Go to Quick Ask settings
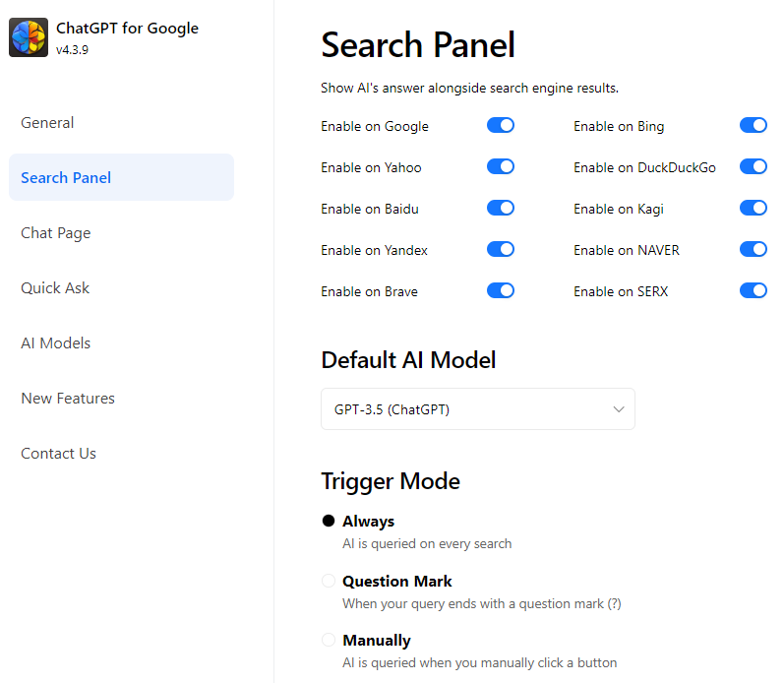Viewport: 784px width, 683px height. coord(55,287)
